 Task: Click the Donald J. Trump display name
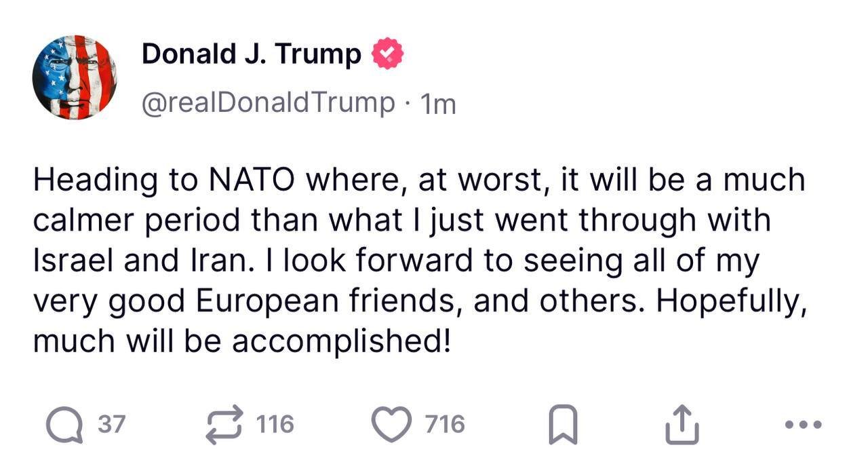251,55
